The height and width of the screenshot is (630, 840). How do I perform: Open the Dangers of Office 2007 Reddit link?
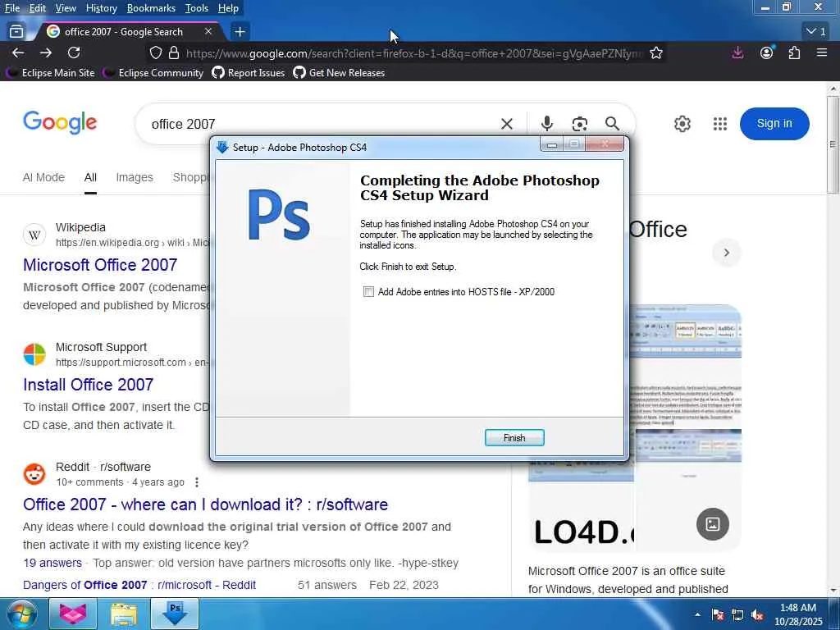(139, 585)
